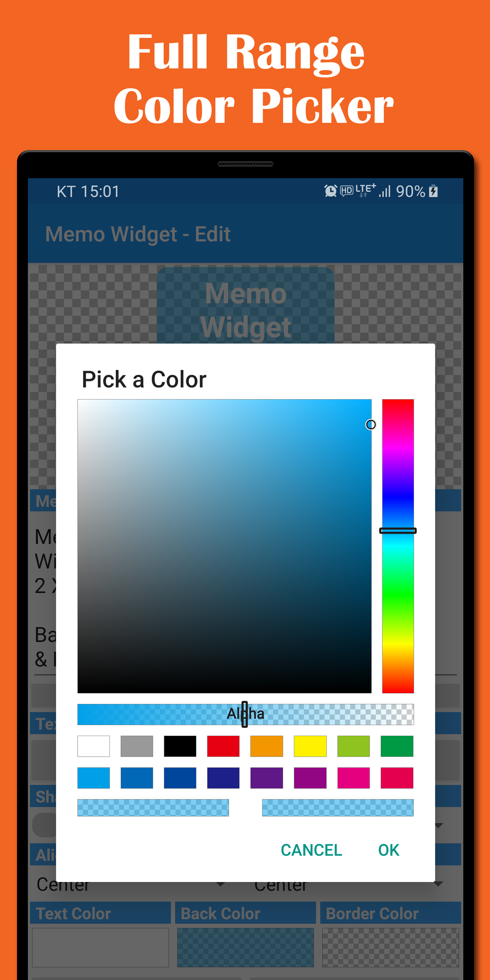Open the right Center alignment dropdown
Image resolution: width=490 pixels, height=980 pixels.
coord(348,884)
